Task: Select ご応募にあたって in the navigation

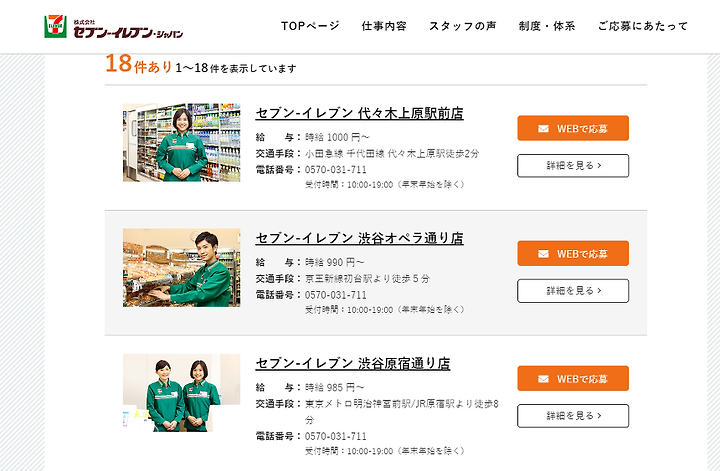Action: (643, 26)
